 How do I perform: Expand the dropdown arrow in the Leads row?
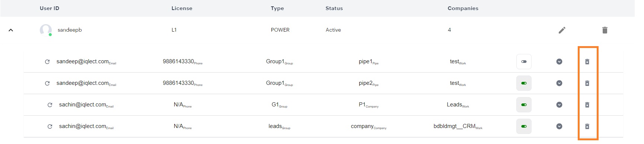(559, 105)
